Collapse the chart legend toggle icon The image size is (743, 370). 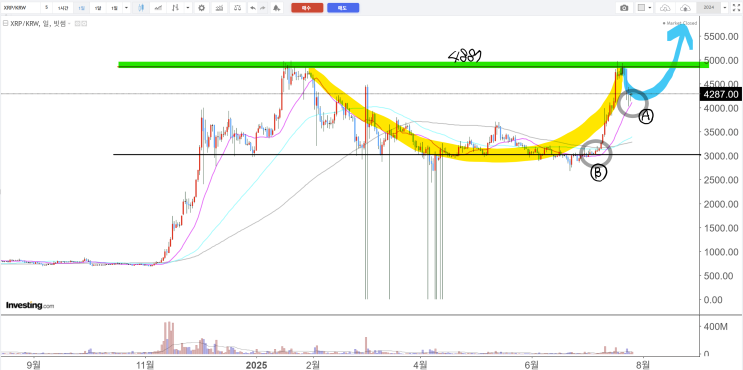[x=5, y=23]
